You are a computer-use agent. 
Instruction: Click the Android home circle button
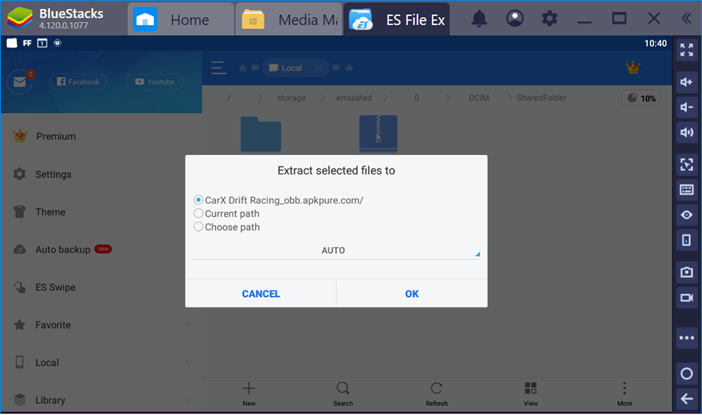(686, 373)
